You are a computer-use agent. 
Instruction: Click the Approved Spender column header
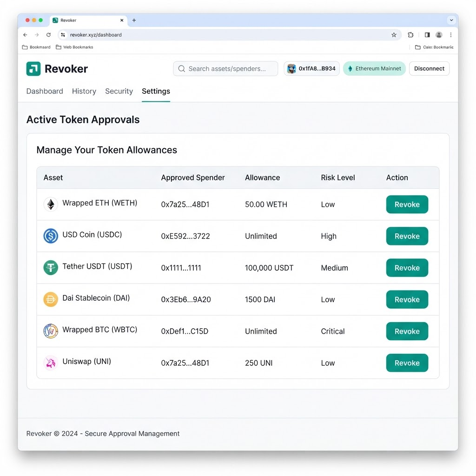[193, 178]
